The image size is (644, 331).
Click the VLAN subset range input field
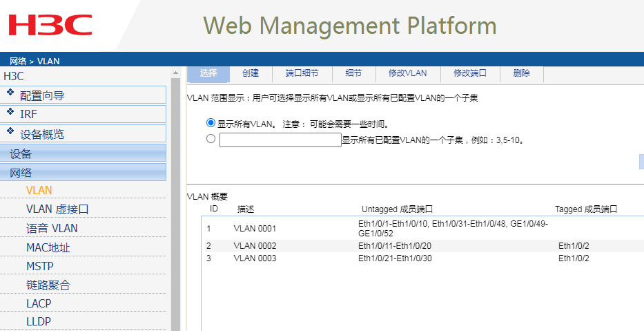(280, 140)
